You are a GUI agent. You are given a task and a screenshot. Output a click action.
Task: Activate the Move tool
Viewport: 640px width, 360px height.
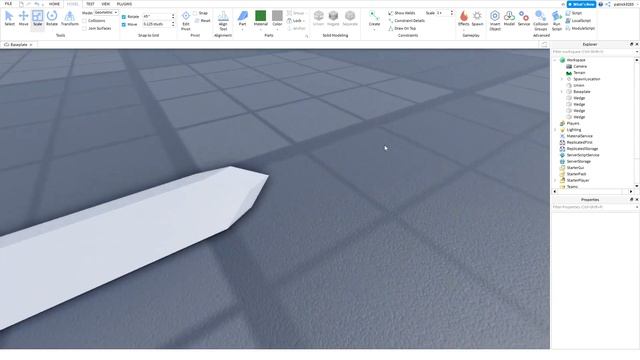click(x=23, y=18)
